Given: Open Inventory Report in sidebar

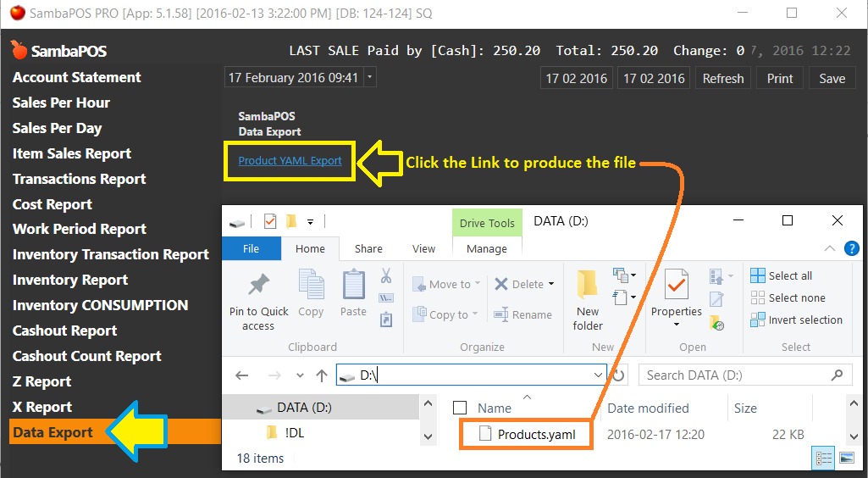Looking at the screenshot, I should [70, 281].
